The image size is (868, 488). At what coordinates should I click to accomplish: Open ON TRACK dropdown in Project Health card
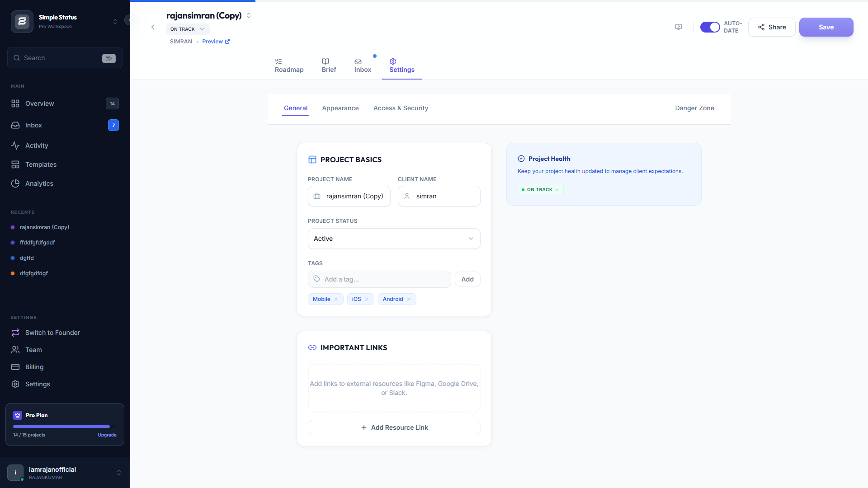pos(541,190)
